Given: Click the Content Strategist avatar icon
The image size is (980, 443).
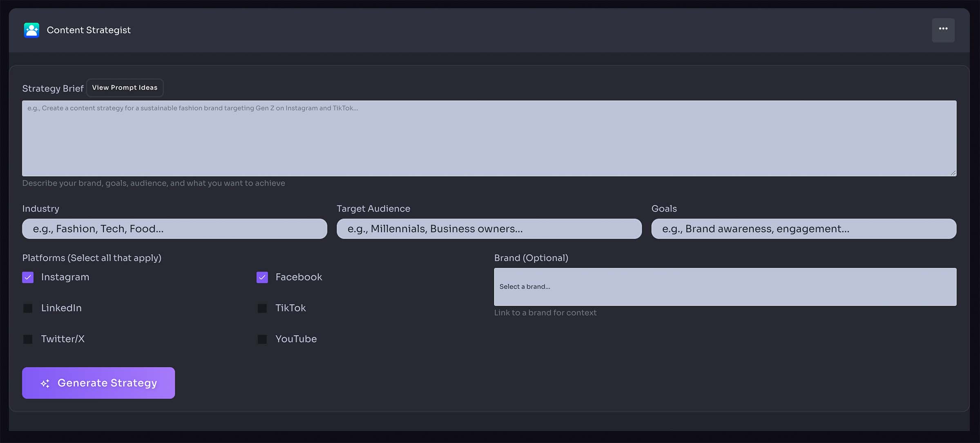Looking at the screenshot, I should pos(31,30).
